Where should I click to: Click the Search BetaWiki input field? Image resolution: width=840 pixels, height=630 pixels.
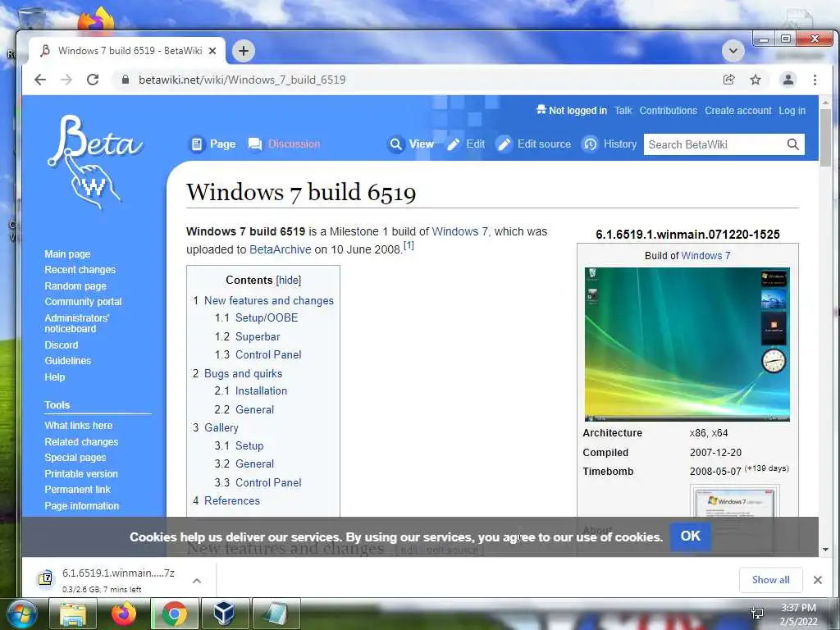(714, 144)
